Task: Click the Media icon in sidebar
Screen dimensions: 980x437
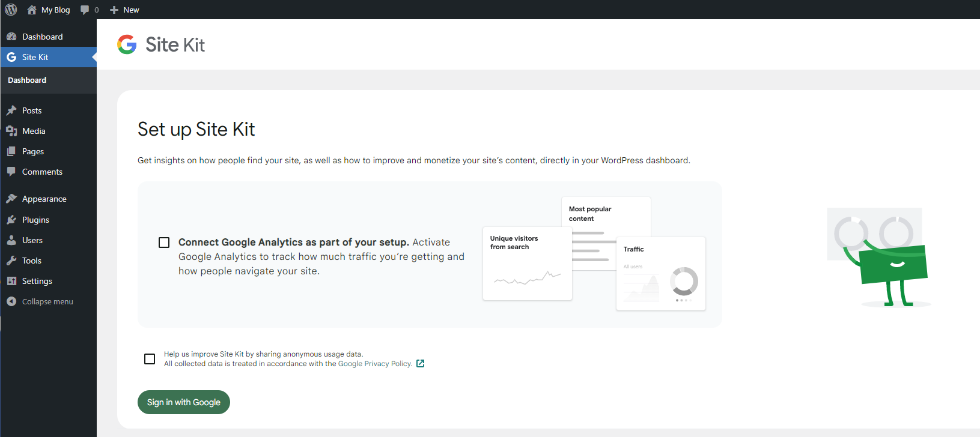Action: tap(11, 131)
